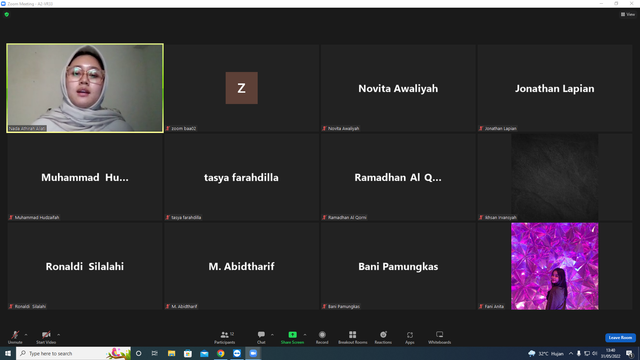This screenshot has width=640, height=360.
Task: Click the green encryption shield icon
Action: click(x=7, y=14)
